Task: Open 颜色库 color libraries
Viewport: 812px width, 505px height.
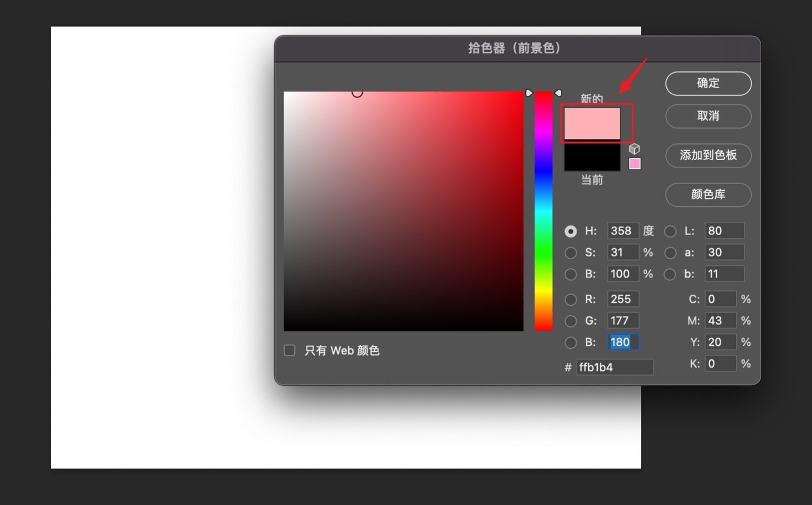Action: click(708, 195)
